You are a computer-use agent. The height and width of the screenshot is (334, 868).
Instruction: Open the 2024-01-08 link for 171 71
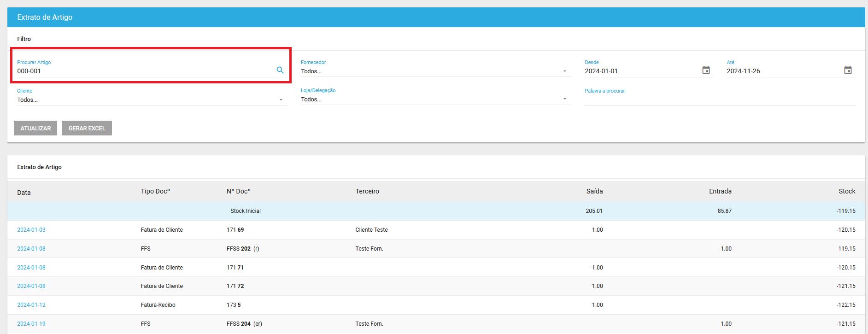(31, 268)
